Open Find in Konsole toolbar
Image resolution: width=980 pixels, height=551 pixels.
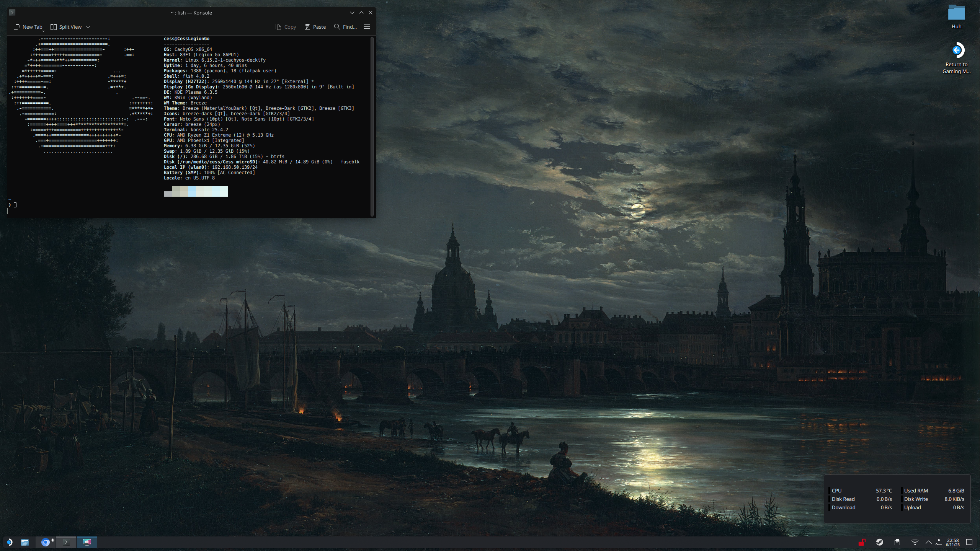[x=345, y=27]
